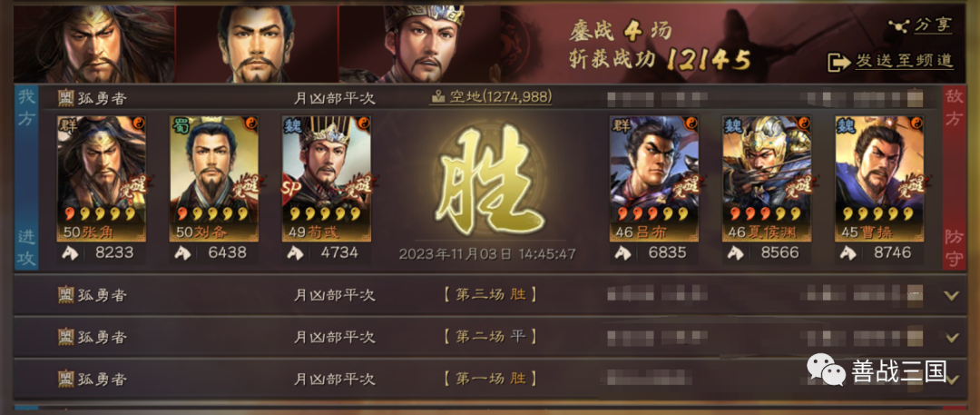Open the 张角 general card

pyautogui.click(x=102, y=178)
